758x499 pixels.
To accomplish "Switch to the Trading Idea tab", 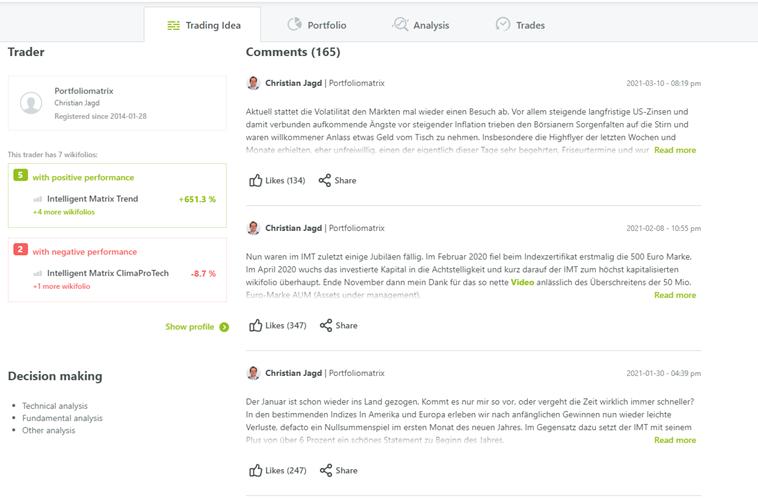I will 203,25.
